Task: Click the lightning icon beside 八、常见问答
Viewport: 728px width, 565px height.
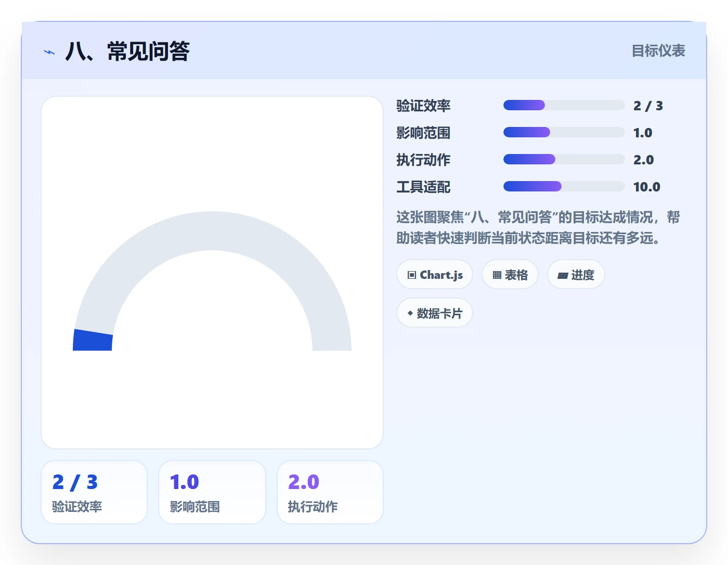Action: (x=49, y=52)
